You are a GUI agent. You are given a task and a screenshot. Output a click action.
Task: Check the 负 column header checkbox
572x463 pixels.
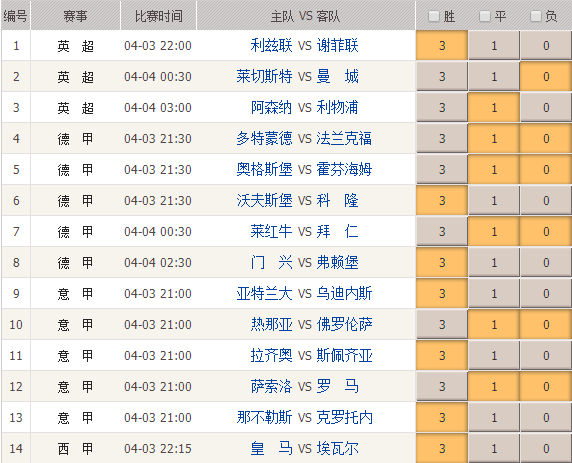(536, 16)
